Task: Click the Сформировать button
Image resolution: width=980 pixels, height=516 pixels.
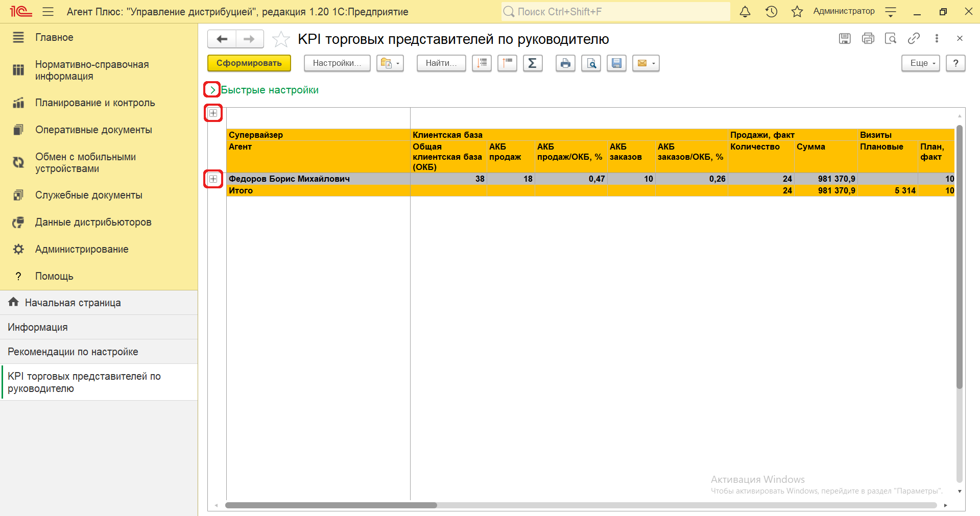Action: [249, 63]
